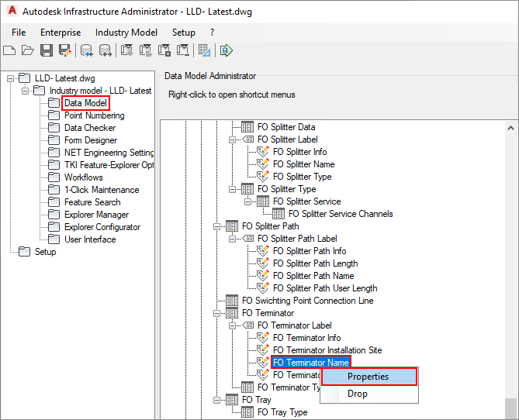Screen dimensions: 519x420
Task: Click the vertical scrollbar thumb in data model tree
Action: tap(510, 408)
